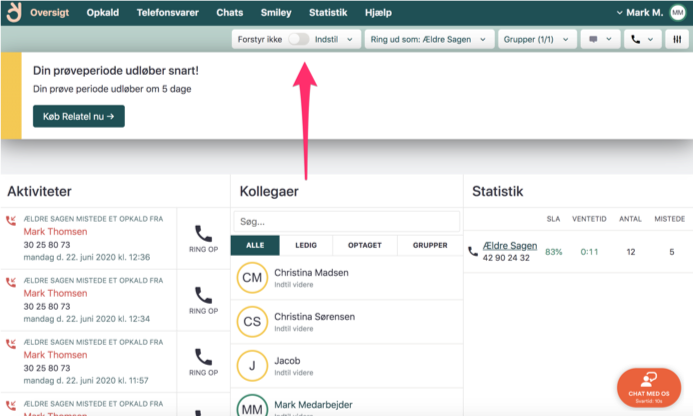
Task: Expand the Ring ud som: Ældre Sagen dropdown
Action: point(430,39)
